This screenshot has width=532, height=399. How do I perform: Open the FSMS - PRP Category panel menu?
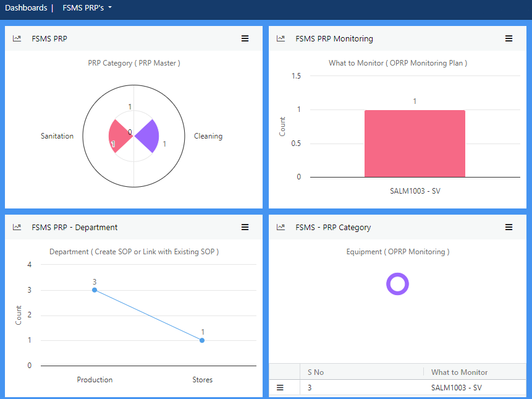pos(509,227)
